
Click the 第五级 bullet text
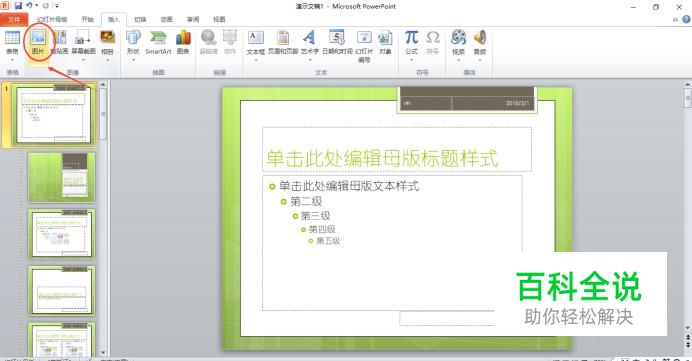[328, 241]
